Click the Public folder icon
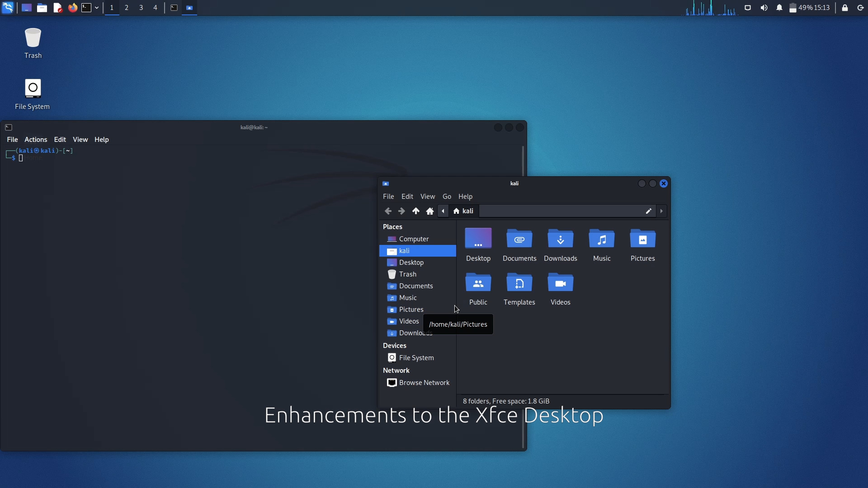The height and width of the screenshot is (488, 868). 478,282
